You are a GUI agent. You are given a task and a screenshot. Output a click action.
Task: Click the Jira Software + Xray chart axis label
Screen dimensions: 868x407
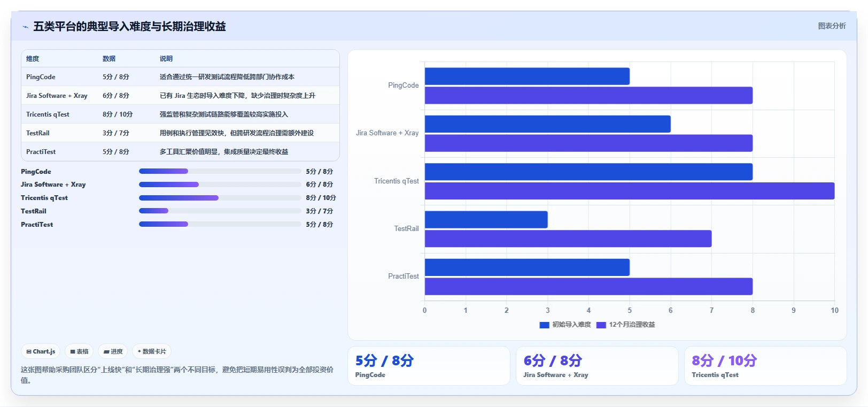pos(387,133)
